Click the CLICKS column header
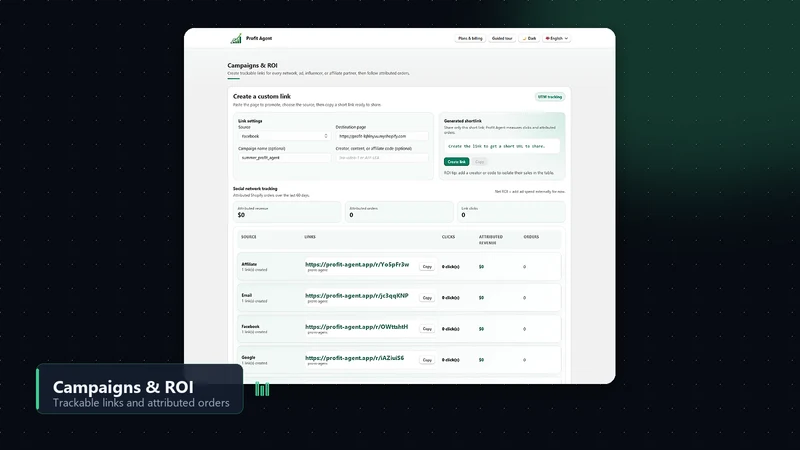This screenshot has width=800, height=450. 448,237
